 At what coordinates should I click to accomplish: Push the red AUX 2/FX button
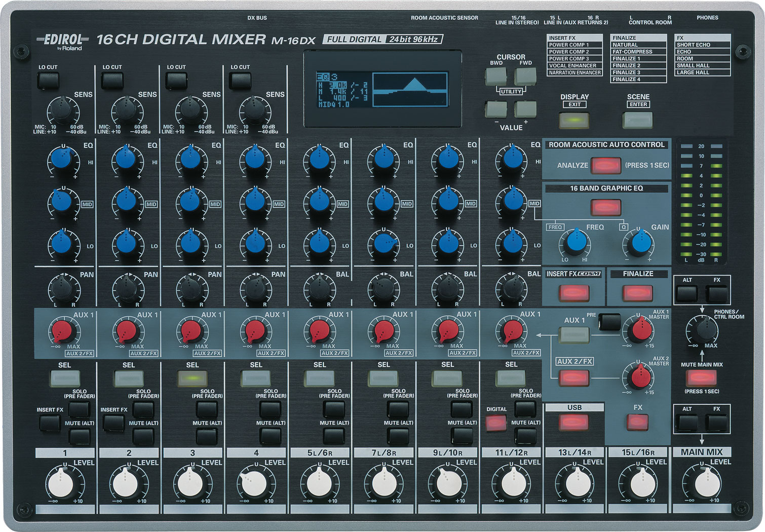573,377
